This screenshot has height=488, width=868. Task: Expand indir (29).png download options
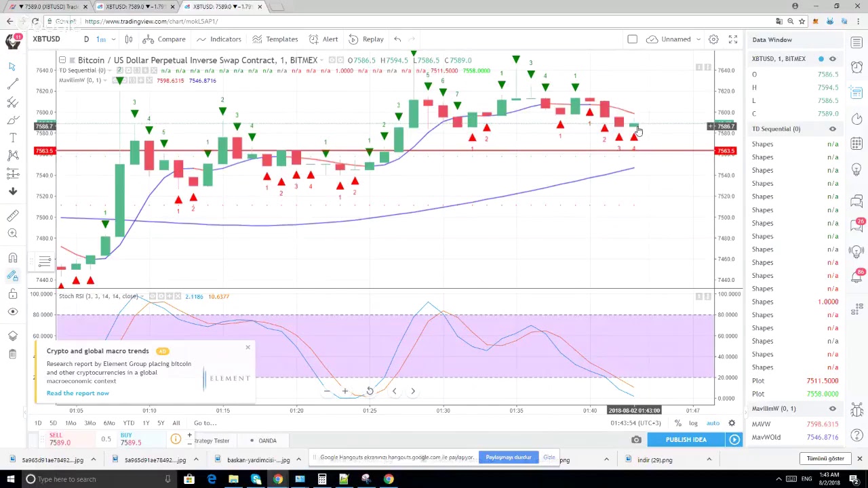709,460
